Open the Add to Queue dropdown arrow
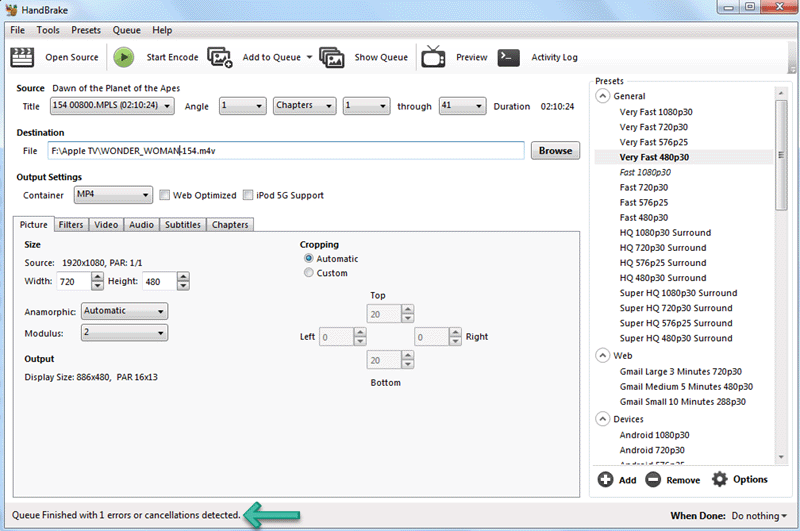 pyautogui.click(x=309, y=57)
